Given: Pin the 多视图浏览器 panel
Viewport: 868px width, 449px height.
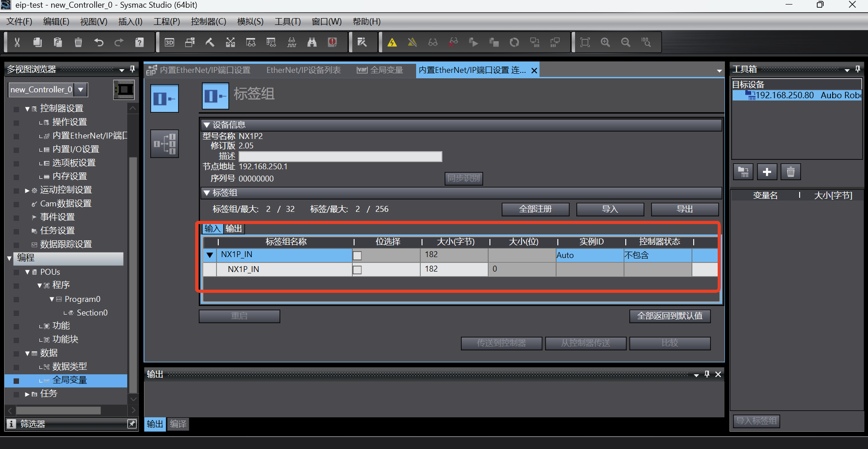Looking at the screenshot, I should (x=132, y=69).
